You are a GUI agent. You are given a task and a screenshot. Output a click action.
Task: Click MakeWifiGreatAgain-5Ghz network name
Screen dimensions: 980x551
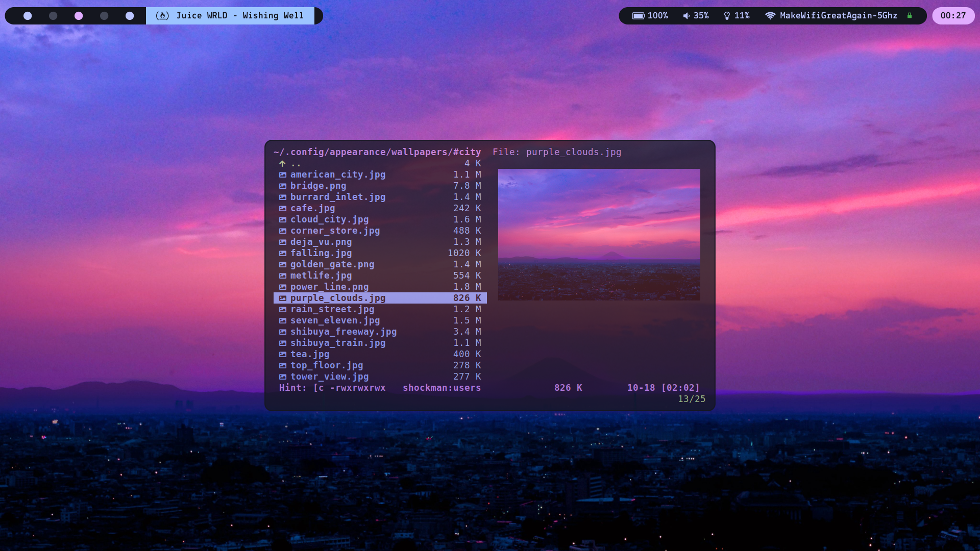(x=839, y=16)
